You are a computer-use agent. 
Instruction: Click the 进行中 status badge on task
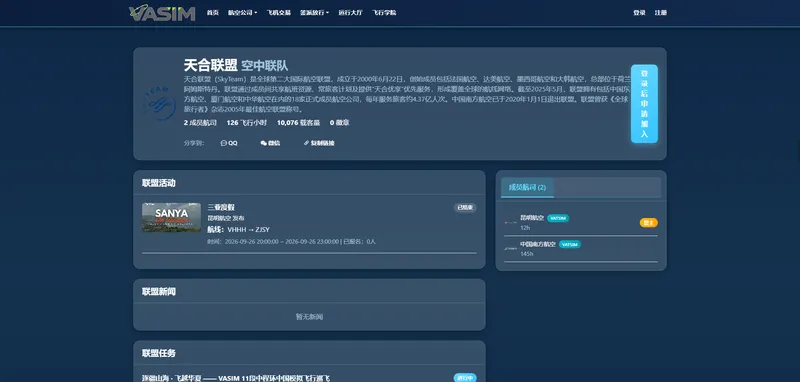pyautogui.click(x=465, y=378)
